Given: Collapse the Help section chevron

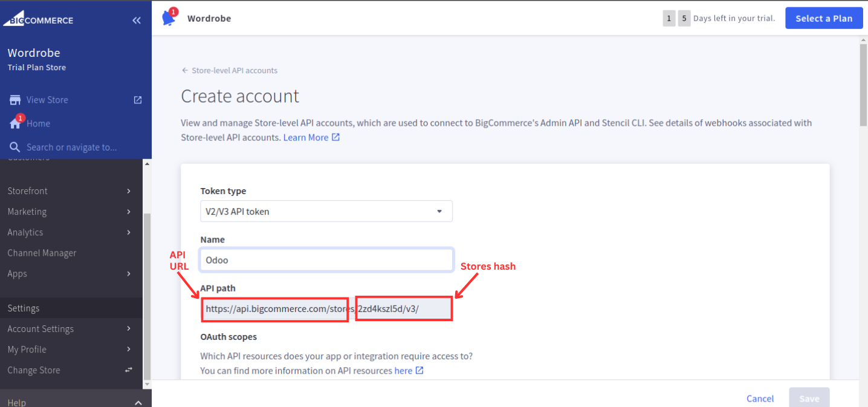Looking at the screenshot, I should pyautogui.click(x=138, y=403).
